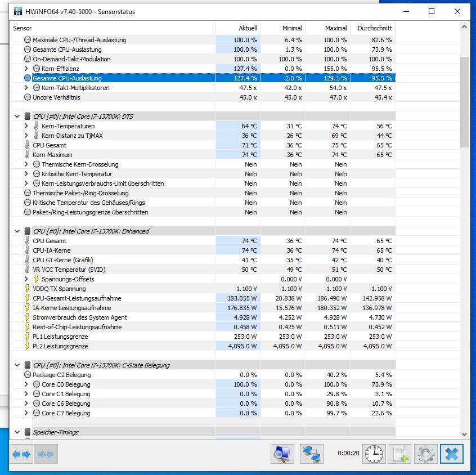The width and height of the screenshot is (476, 475).
Task: Click the chip icon of the Enhanced group
Action: click(x=28, y=231)
